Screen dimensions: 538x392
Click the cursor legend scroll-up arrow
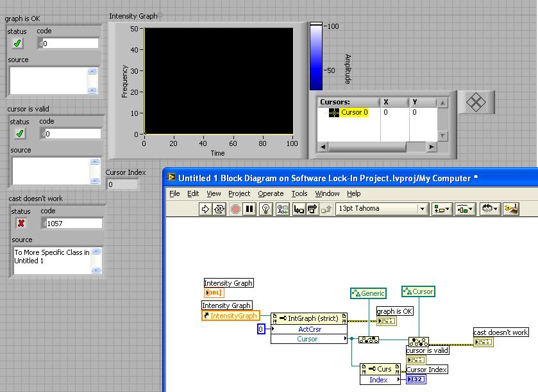click(x=442, y=102)
